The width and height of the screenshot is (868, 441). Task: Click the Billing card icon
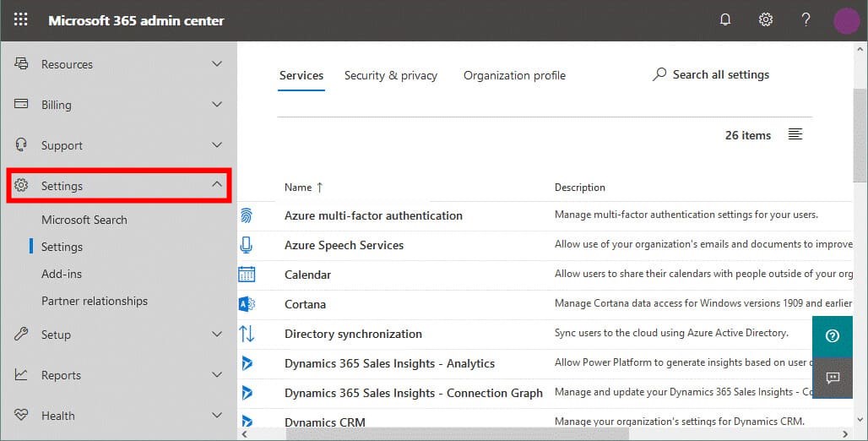pyautogui.click(x=21, y=104)
